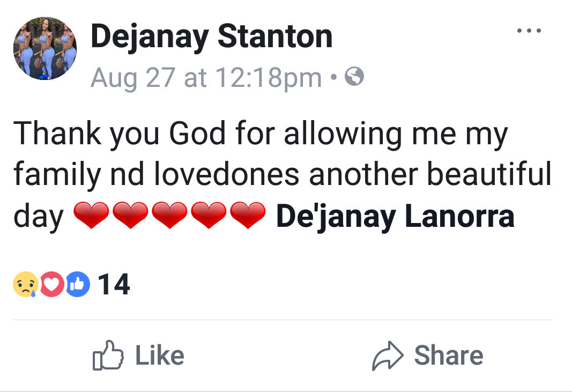View the 14 reactions count

[x=114, y=284]
